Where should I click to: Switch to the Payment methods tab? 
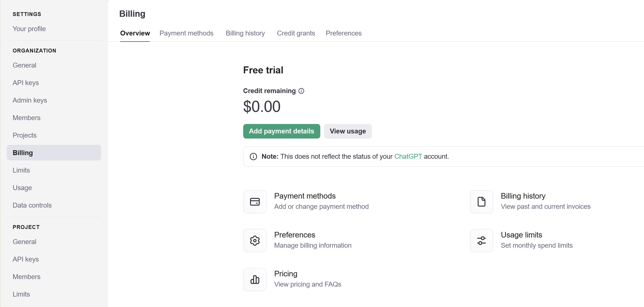[186, 33]
